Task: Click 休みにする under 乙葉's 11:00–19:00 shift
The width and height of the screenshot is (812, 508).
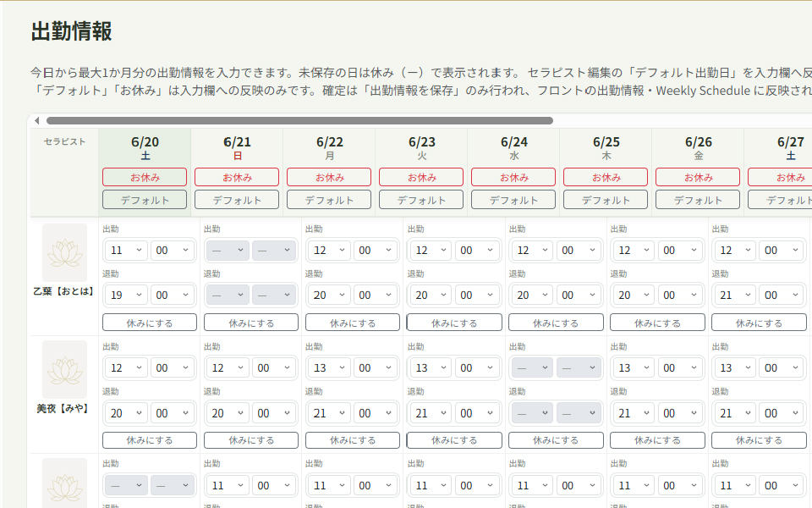Action: (150, 323)
